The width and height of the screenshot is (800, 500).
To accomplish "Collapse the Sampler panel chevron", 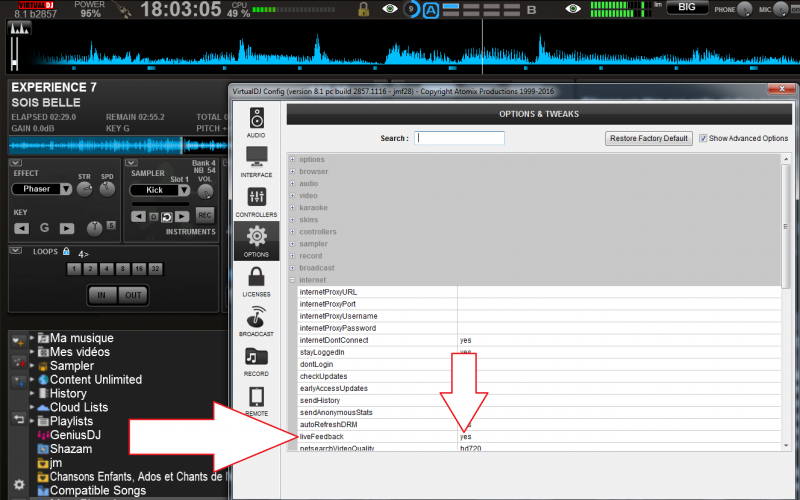I will click(x=132, y=163).
